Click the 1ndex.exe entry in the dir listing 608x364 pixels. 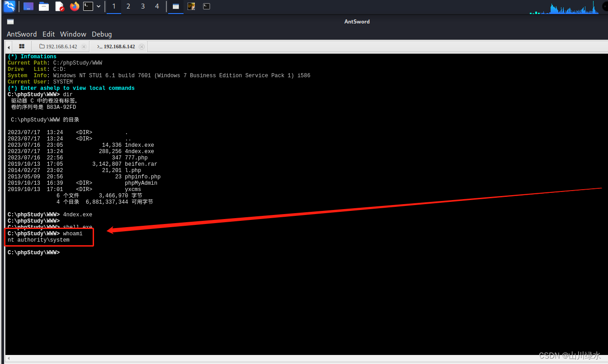coord(139,145)
